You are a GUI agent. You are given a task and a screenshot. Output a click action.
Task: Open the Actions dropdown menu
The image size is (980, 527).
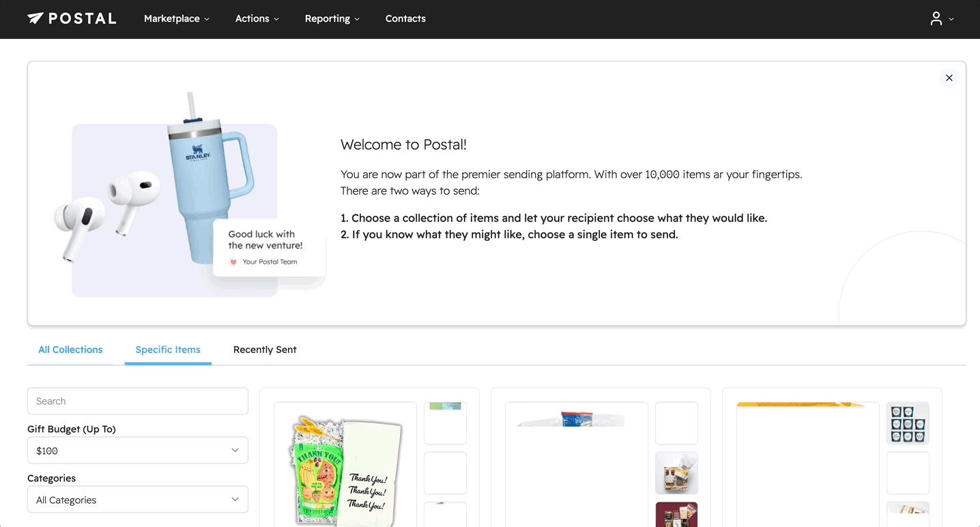tap(257, 18)
